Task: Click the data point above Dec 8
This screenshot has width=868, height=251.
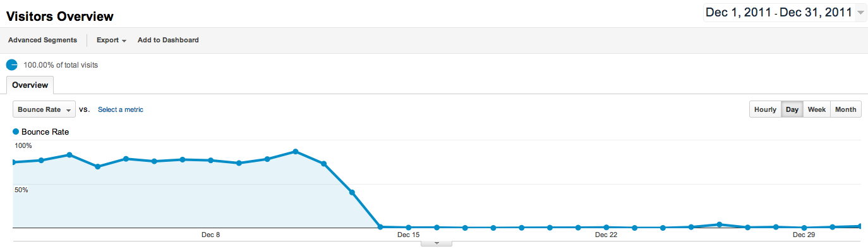Action: click(x=211, y=160)
